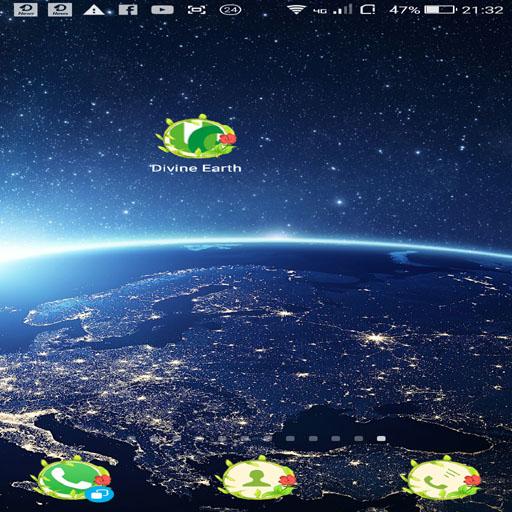Click the "Divine Earth" label text
This screenshot has height=512, width=512.
click(196, 168)
